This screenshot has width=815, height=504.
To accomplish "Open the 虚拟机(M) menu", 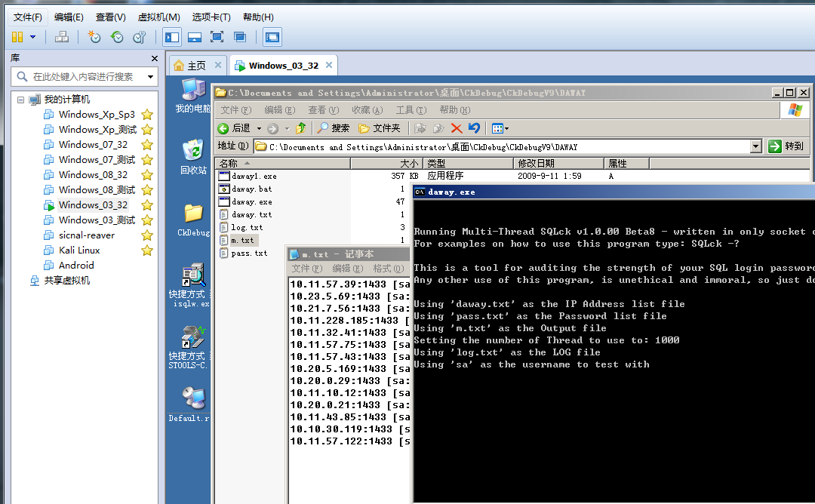I will 159,17.
